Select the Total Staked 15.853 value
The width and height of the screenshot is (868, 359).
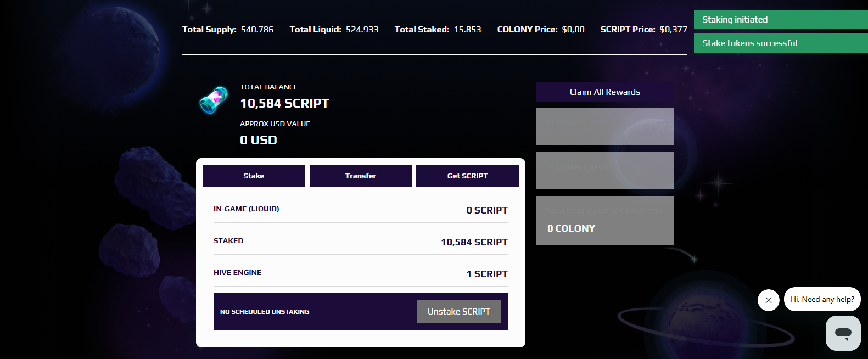467,30
